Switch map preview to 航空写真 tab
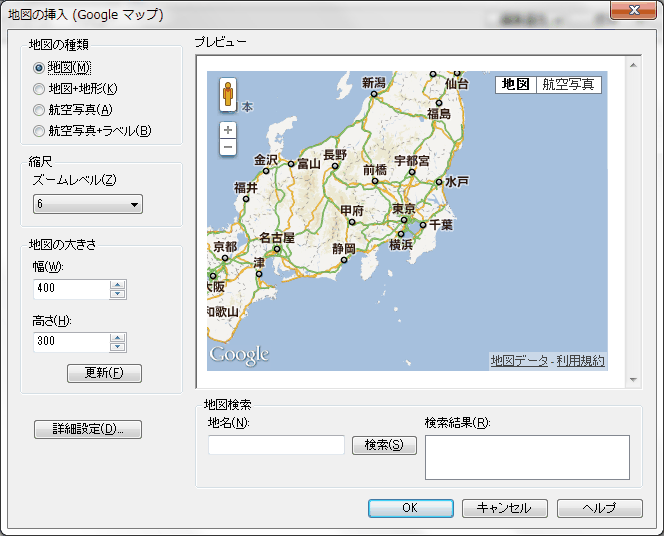This screenshot has height=536, width=664. click(568, 85)
